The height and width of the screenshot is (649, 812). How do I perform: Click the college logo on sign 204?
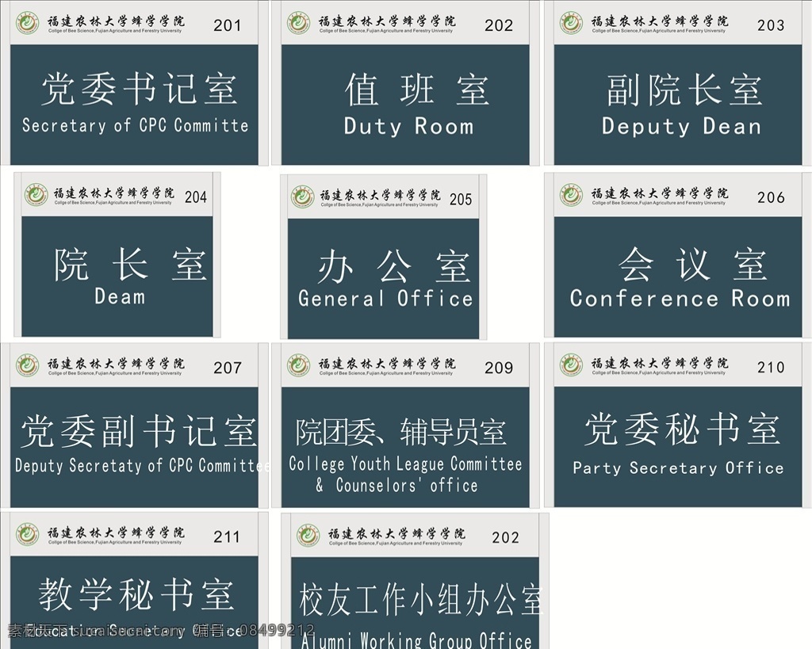pyautogui.click(x=36, y=195)
